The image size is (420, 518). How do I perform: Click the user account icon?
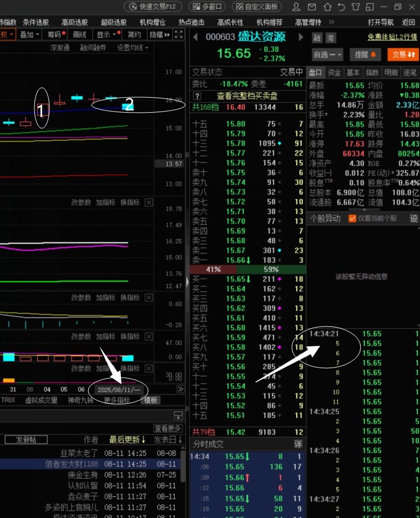pos(296,7)
